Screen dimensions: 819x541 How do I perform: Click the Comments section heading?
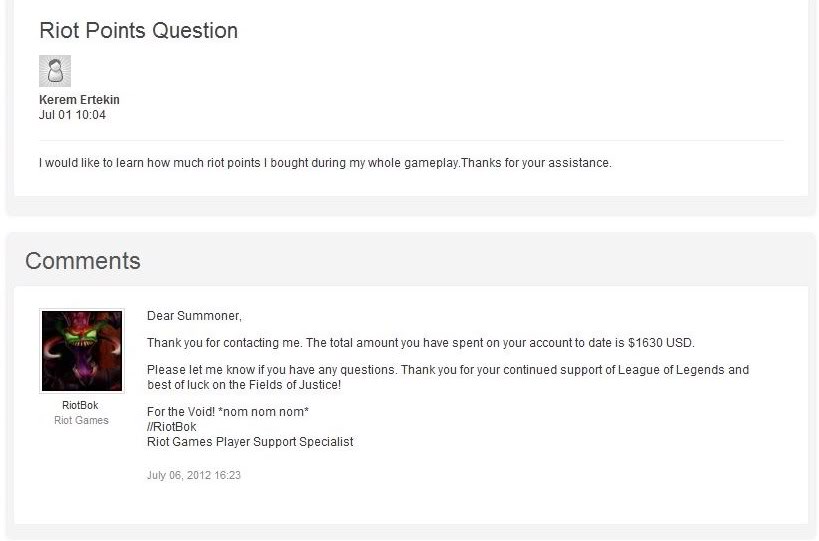[x=83, y=261]
